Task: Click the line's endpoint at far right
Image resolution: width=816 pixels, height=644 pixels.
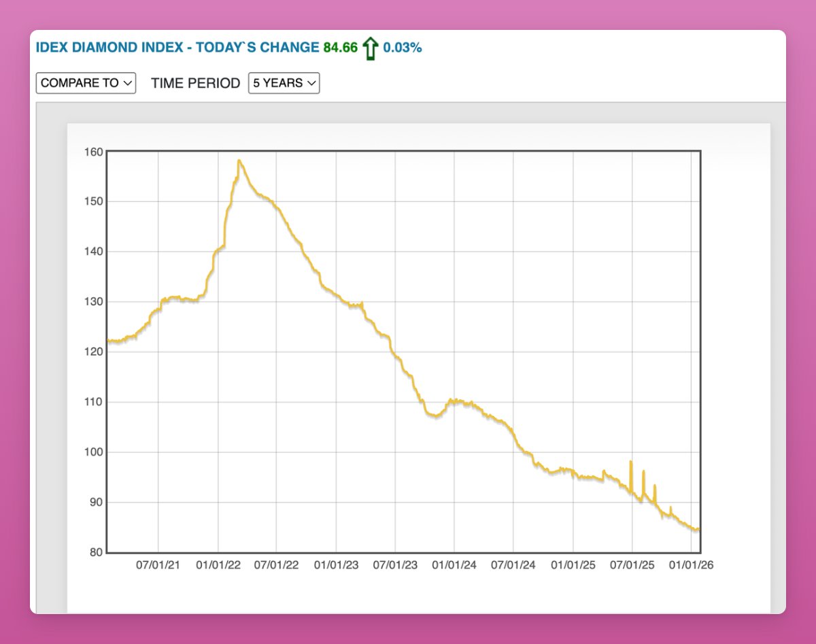Action: click(698, 529)
